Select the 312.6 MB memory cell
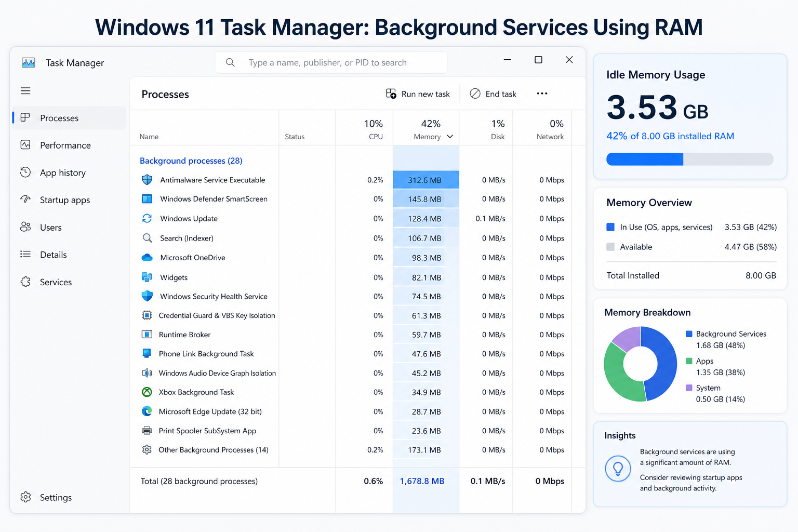Viewport: 798px width, 532px height. coord(426,180)
